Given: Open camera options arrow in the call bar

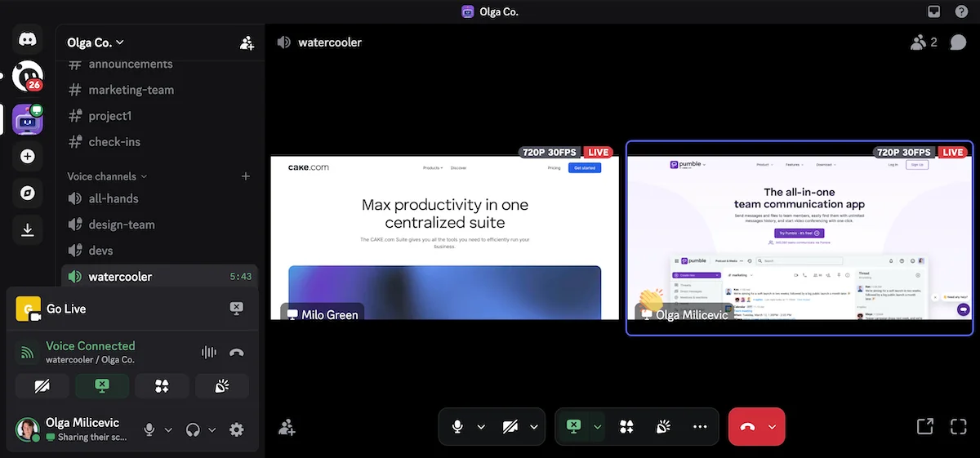Looking at the screenshot, I should point(534,426).
